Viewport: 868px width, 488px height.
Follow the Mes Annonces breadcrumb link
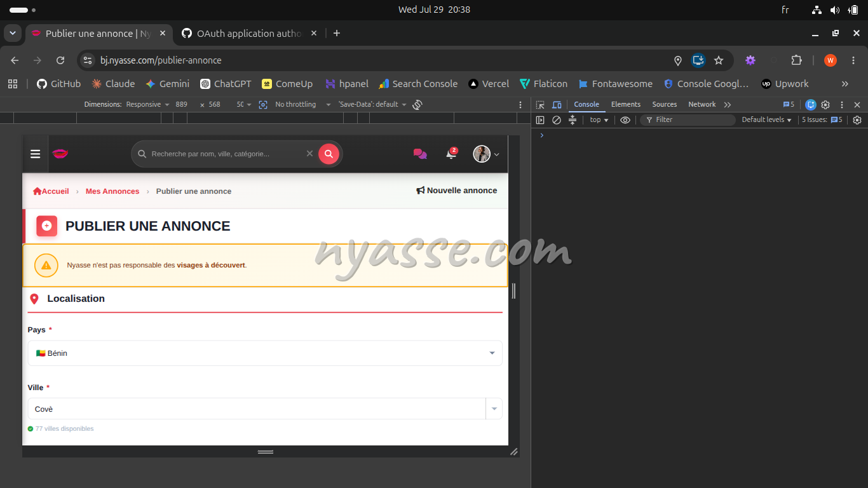pyautogui.click(x=112, y=191)
